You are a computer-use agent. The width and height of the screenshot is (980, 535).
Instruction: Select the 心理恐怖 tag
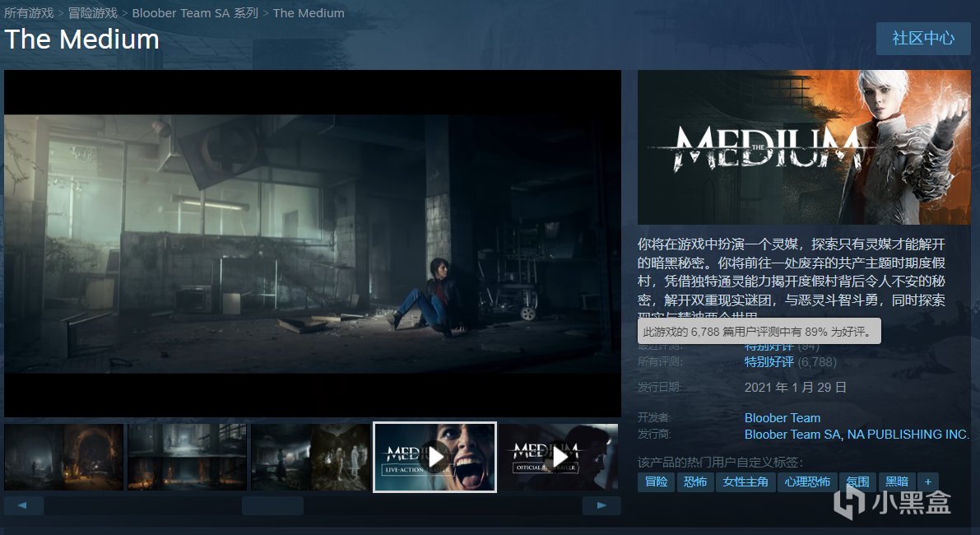coord(807,481)
